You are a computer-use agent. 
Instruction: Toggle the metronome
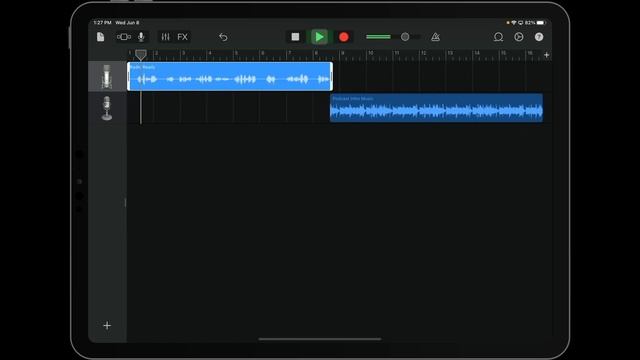tap(436, 37)
